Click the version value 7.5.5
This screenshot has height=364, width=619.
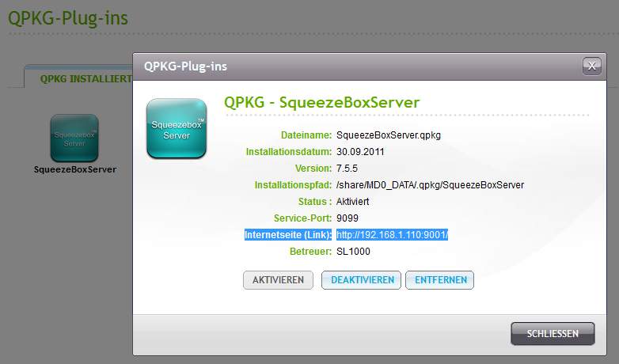(347, 169)
